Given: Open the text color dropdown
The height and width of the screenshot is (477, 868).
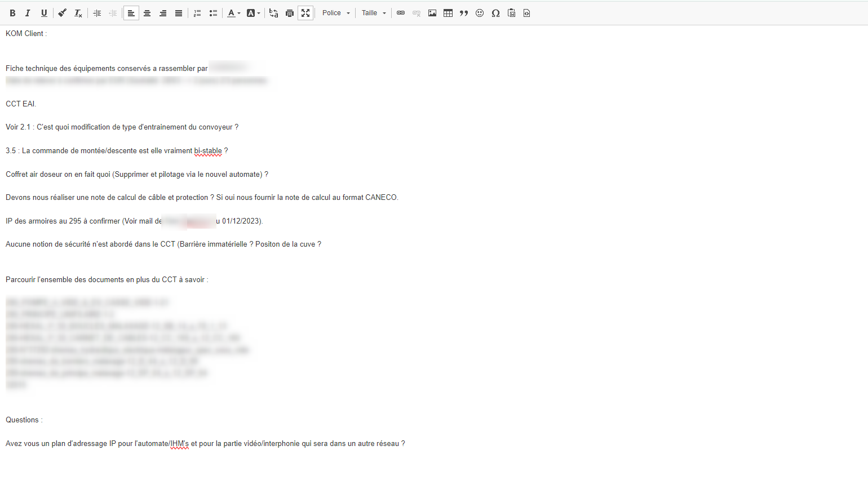Looking at the screenshot, I should point(233,13).
